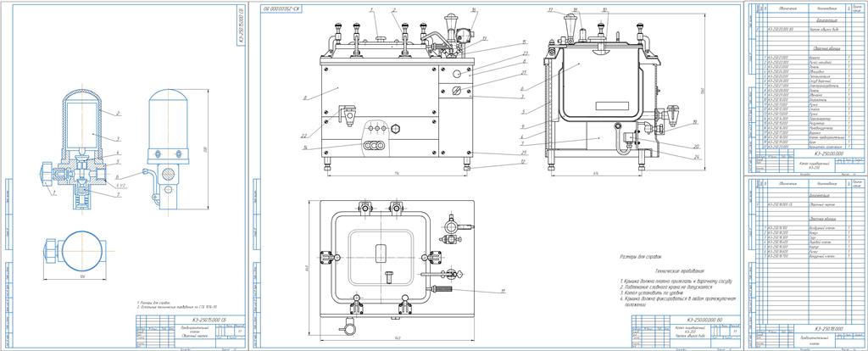Click requirement 4 about fixing the lid

(x=679, y=302)
